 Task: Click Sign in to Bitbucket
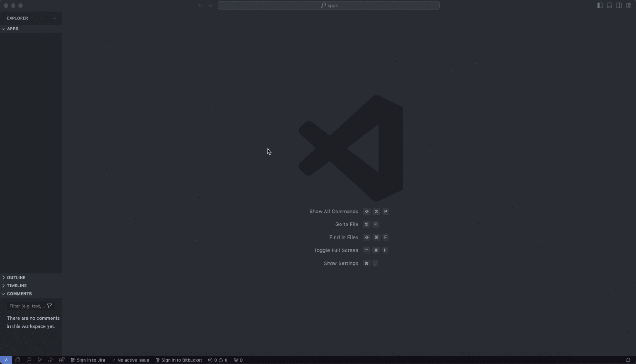point(178,360)
